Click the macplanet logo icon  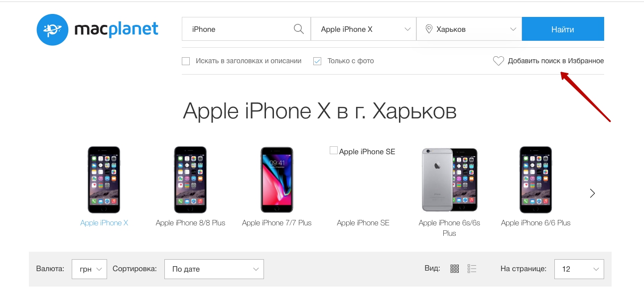point(52,29)
